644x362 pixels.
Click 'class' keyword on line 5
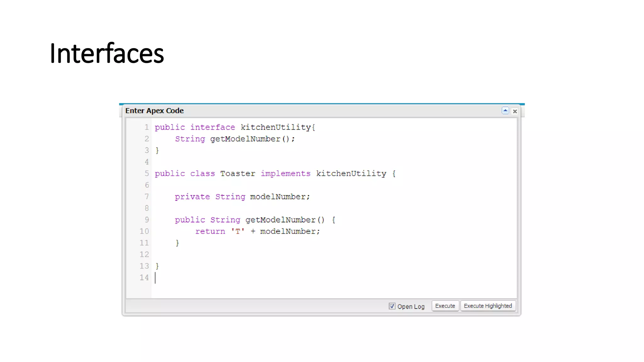203,173
